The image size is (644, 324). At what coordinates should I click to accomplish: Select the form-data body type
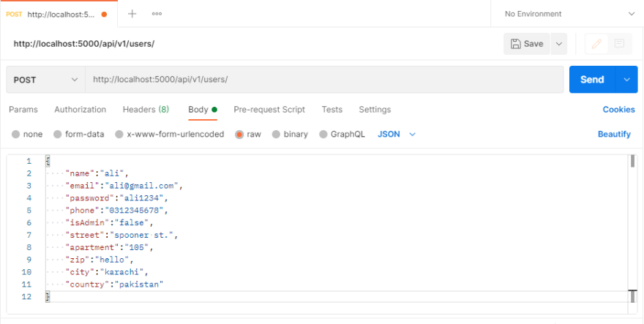pos(79,135)
